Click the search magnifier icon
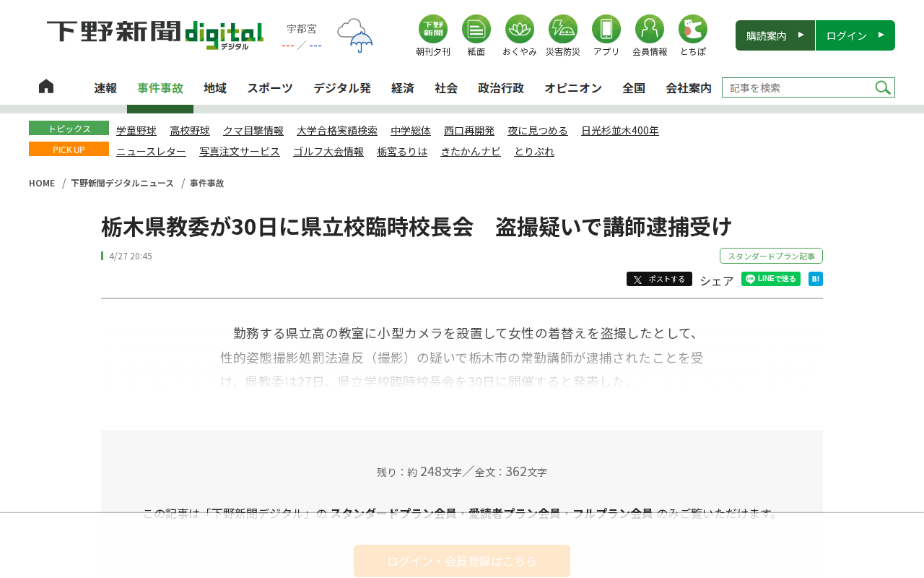Viewport: 924px width, 578px height. point(883,87)
